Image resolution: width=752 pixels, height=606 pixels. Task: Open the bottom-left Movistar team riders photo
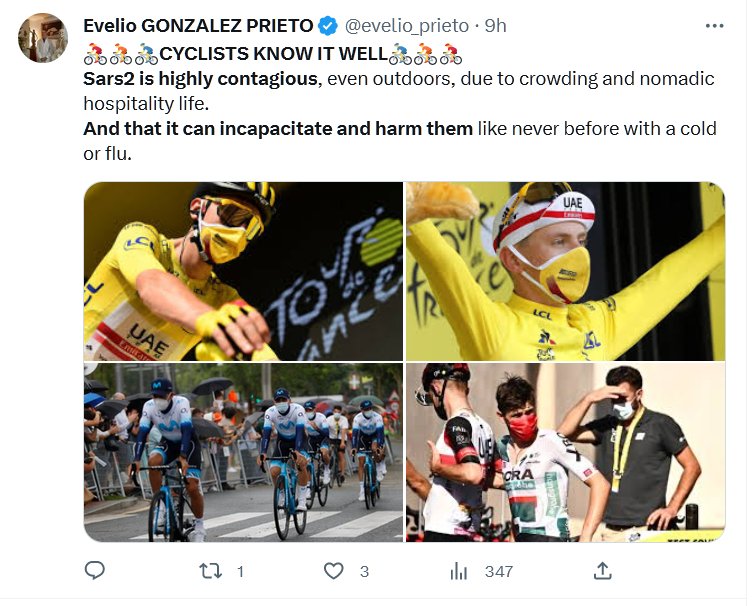pyautogui.click(x=243, y=452)
